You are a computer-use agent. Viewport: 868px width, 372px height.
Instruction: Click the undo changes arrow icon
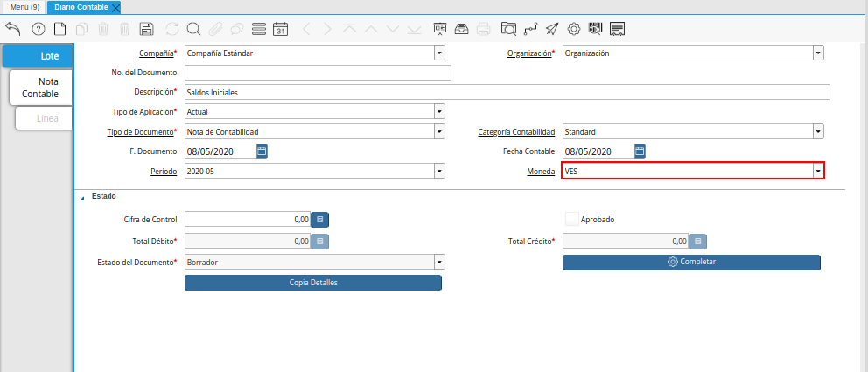coord(13,29)
